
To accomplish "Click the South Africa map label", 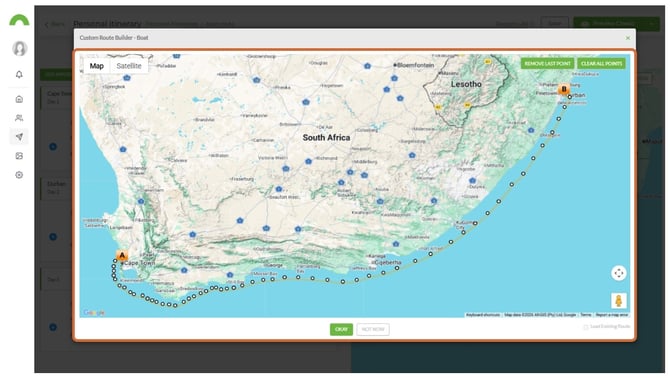I will coord(326,138).
